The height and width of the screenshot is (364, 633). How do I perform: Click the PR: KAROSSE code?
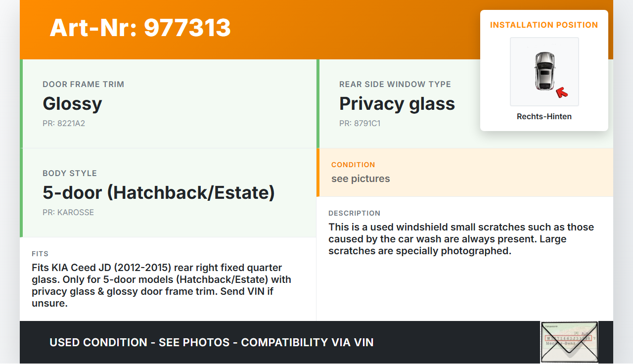click(68, 213)
